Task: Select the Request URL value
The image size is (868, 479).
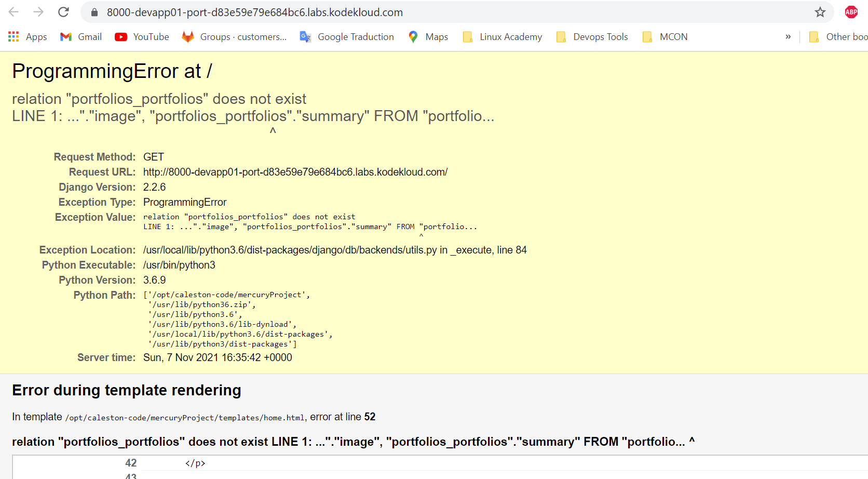Action: tap(295, 172)
